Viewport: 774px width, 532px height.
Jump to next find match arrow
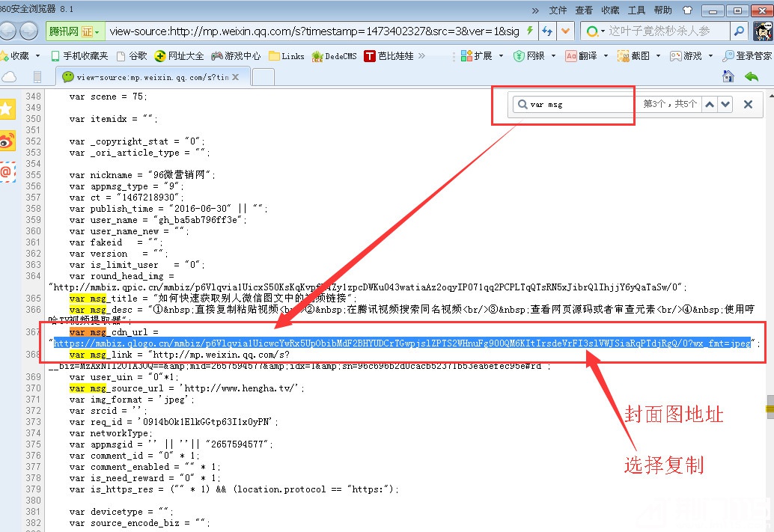[725, 104]
